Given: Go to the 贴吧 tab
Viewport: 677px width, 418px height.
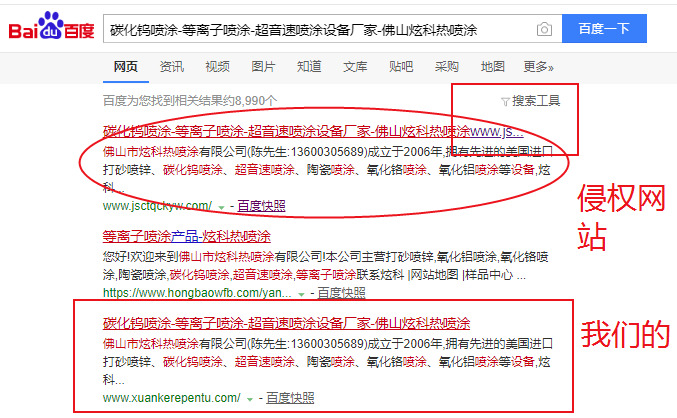Looking at the screenshot, I should pyautogui.click(x=401, y=66).
